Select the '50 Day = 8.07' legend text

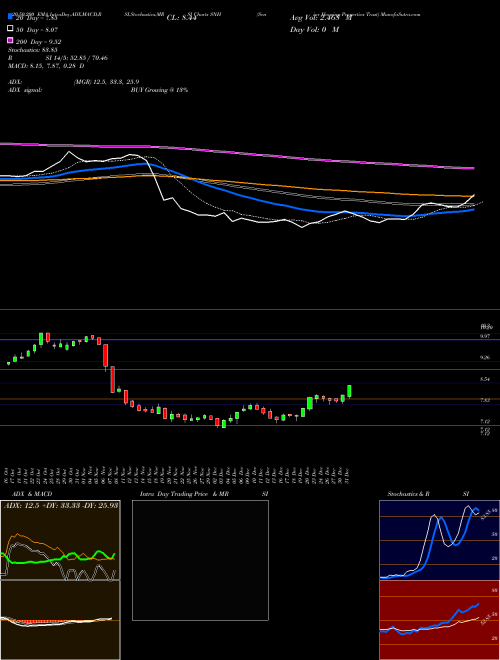[x=37, y=29]
